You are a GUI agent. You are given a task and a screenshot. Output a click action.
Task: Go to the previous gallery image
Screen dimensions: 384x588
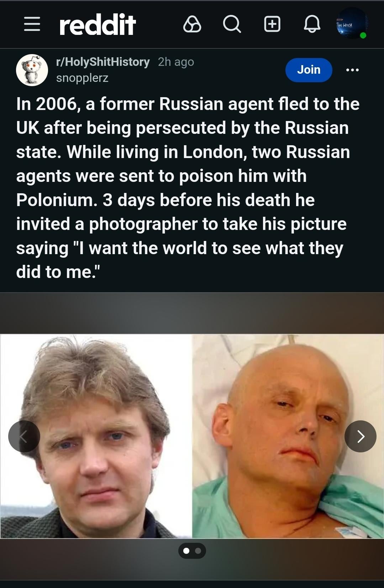(x=24, y=436)
